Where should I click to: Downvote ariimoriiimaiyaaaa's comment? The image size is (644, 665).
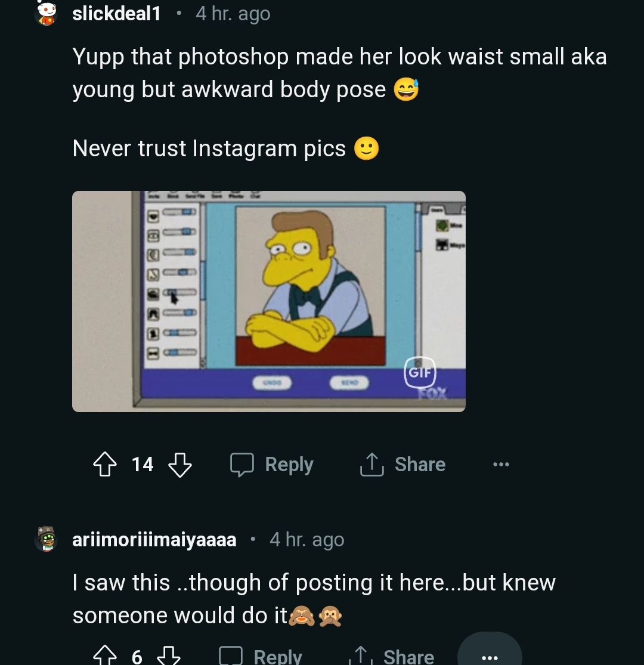coord(168,656)
